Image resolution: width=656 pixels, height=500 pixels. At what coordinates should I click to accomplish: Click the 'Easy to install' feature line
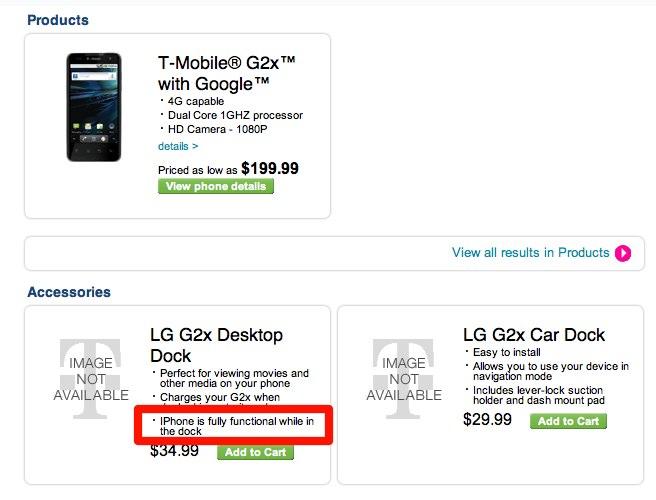click(x=510, y=353)
